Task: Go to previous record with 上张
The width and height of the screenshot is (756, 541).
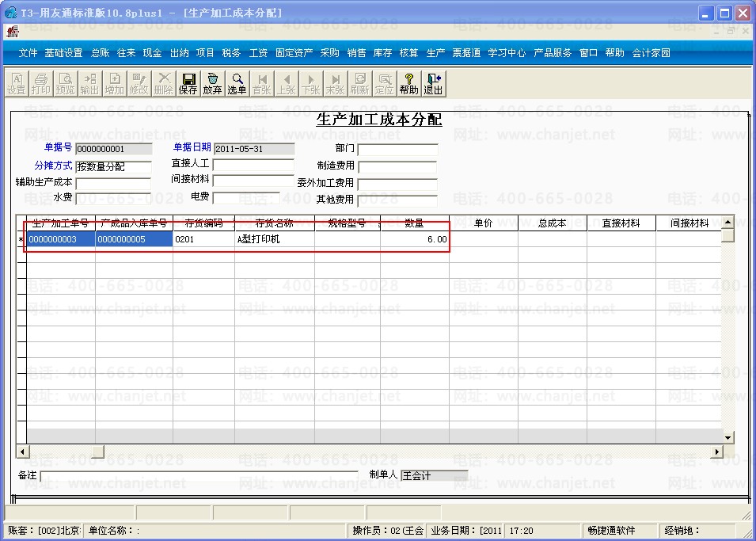Action: [x=287, y=84]
